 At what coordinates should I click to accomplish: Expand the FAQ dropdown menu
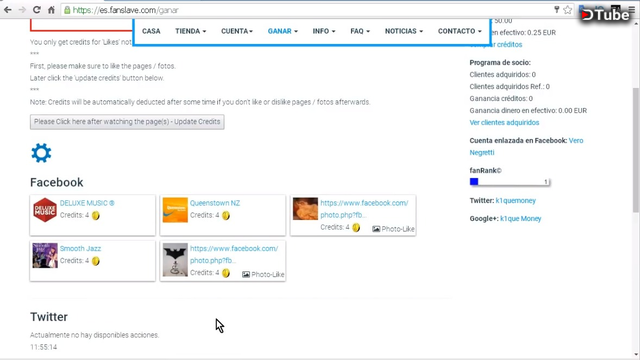tap(360, 31)
